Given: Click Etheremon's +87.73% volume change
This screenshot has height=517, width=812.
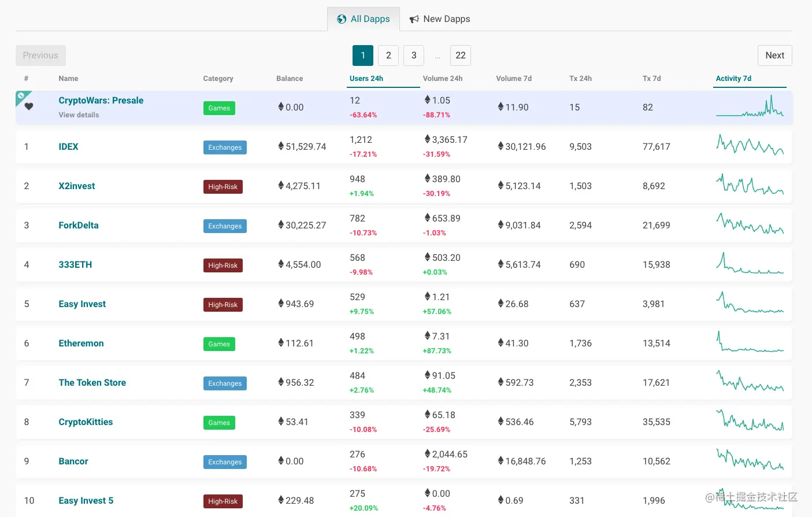Looking at the screenshot, I should tap(437, 351).
